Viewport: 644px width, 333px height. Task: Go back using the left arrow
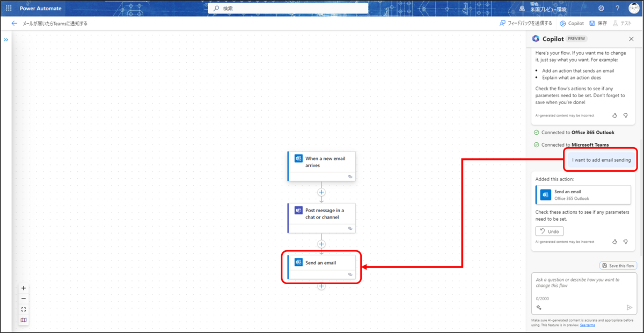(x=14, y=24)
